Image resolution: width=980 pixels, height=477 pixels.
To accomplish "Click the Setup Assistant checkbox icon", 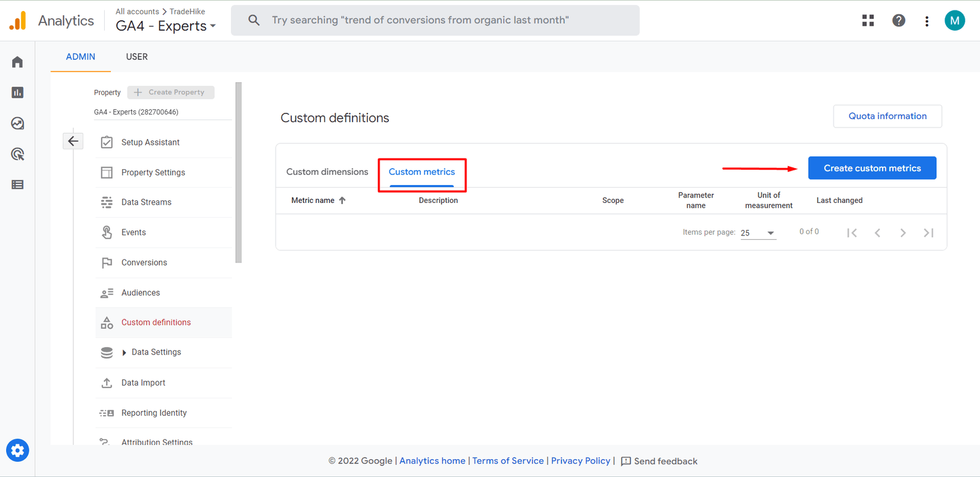I will click(x=107, y=142).
